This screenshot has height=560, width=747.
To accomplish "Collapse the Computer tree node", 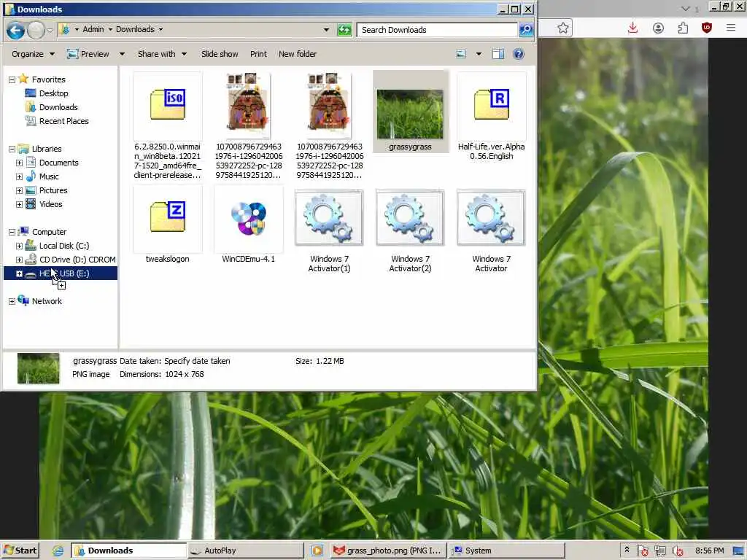I will (12, 233).
